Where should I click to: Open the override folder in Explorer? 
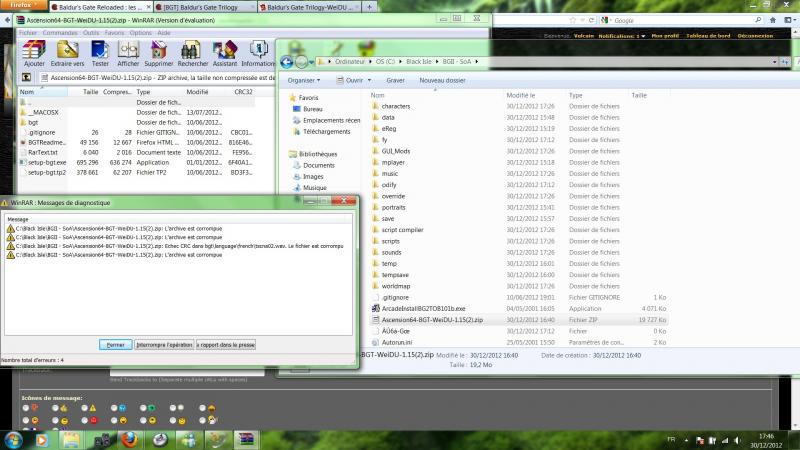coord(393,196)
